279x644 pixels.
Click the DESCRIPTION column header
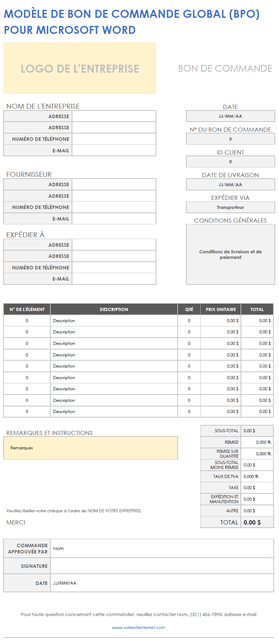click(114, 309)
